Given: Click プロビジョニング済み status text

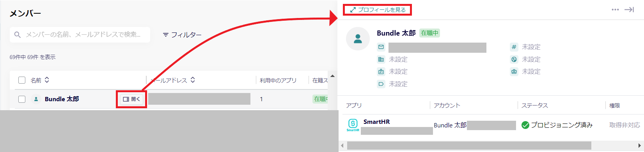Looking at the screenshot, I should point(562,125).
